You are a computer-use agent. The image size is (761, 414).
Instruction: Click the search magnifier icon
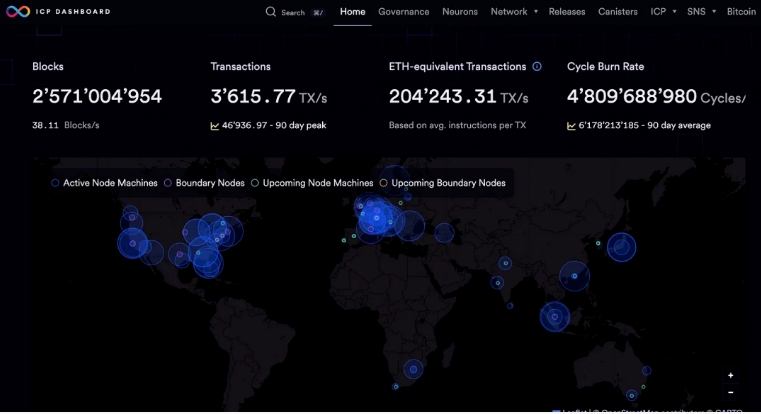(271, 12)
